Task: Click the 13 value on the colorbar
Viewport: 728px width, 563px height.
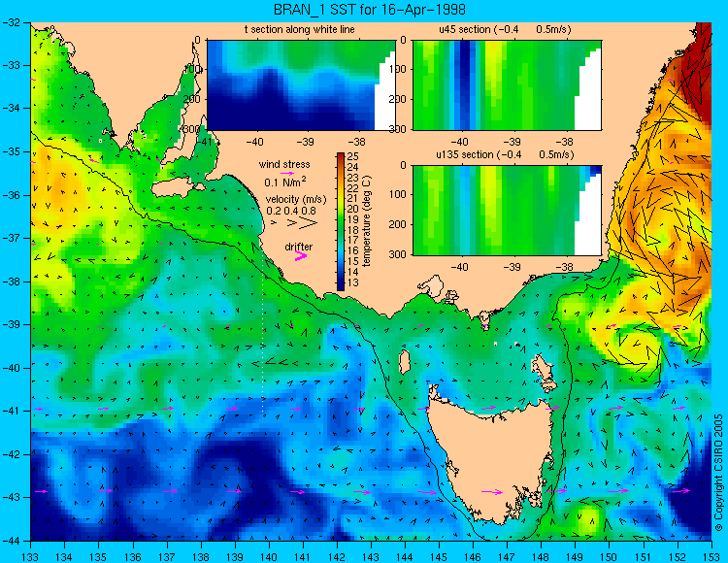Action: 353,282
